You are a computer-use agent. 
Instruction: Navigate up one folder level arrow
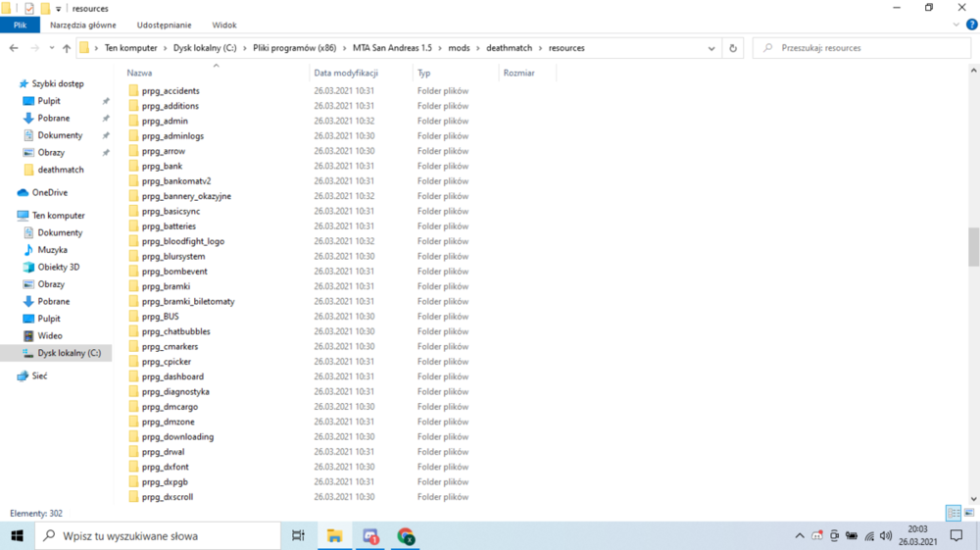(x=67, y=48)
